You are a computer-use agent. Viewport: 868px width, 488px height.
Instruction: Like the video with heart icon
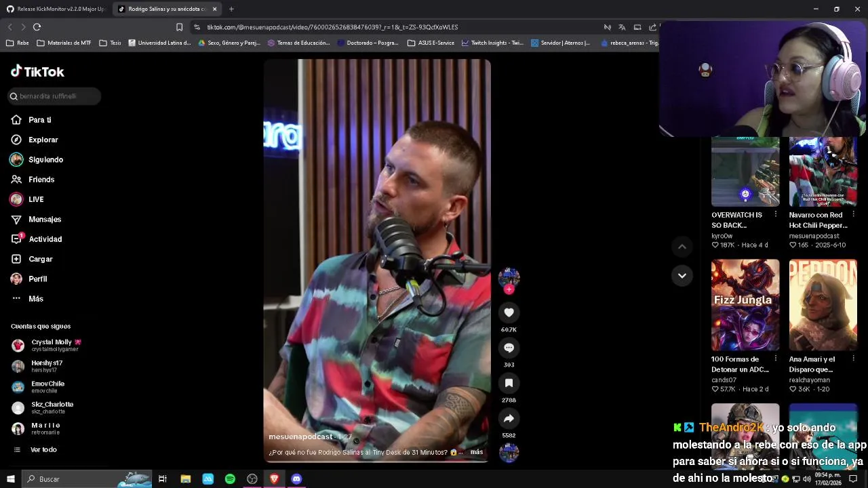coord(509,312)
